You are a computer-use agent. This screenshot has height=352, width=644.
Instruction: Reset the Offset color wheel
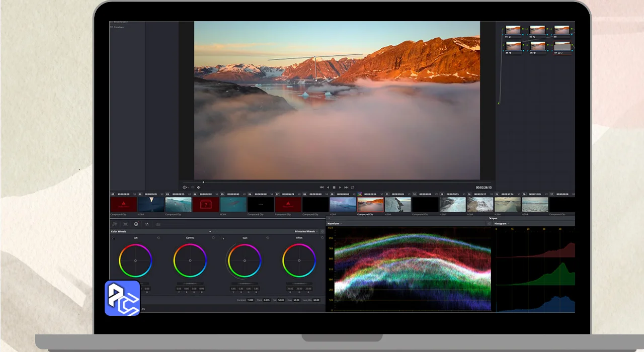click(322, 238)
